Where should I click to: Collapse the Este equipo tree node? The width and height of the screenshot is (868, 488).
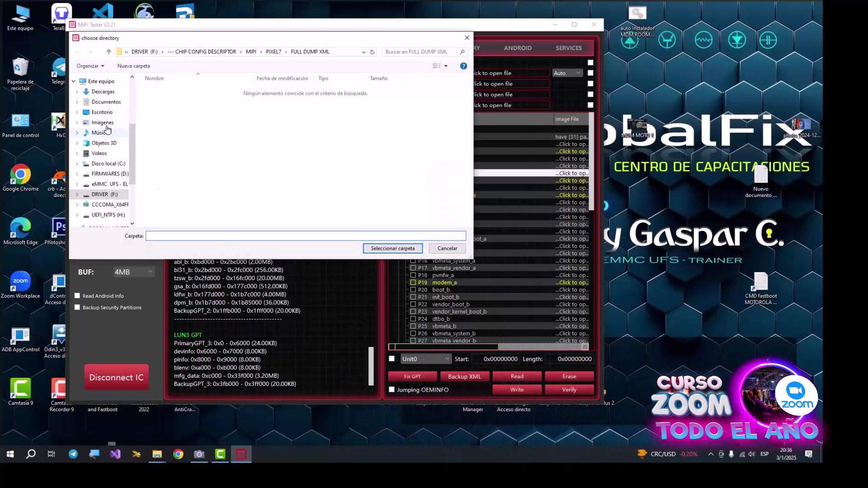pyautogui.click(x=74, y=81)
